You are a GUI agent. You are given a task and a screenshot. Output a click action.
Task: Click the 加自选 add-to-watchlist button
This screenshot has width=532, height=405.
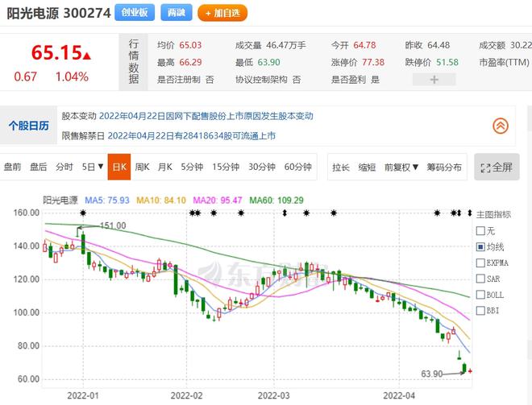click(x=222, y=13)
